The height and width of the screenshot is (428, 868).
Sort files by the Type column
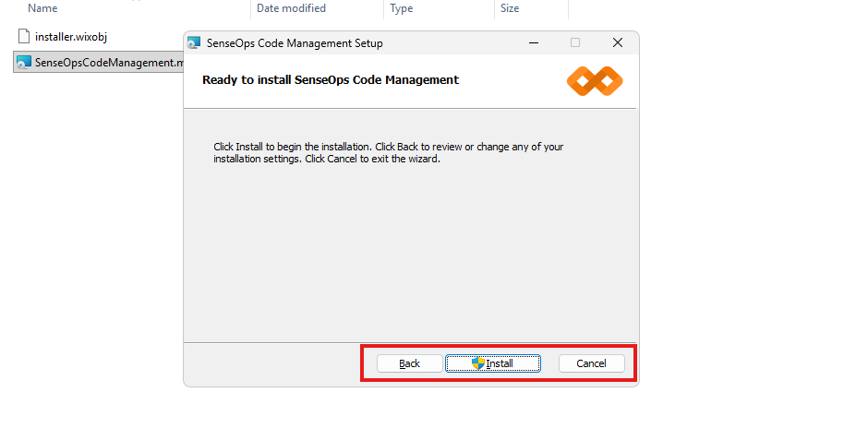pos(402,8)
